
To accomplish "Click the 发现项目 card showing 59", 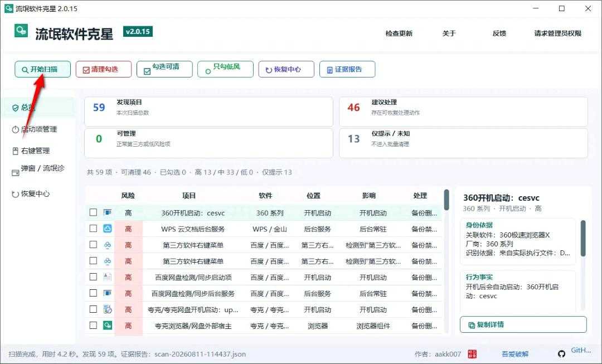I will [208, 111].
